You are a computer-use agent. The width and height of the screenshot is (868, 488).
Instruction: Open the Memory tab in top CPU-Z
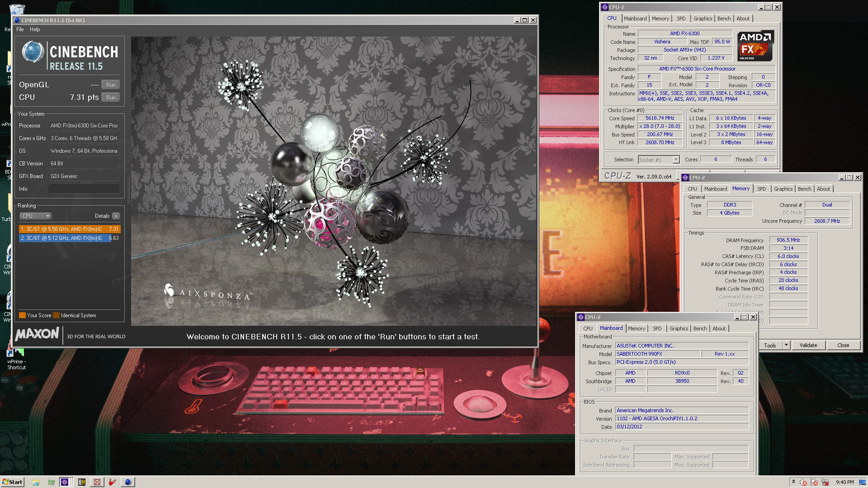pos(660,19)
